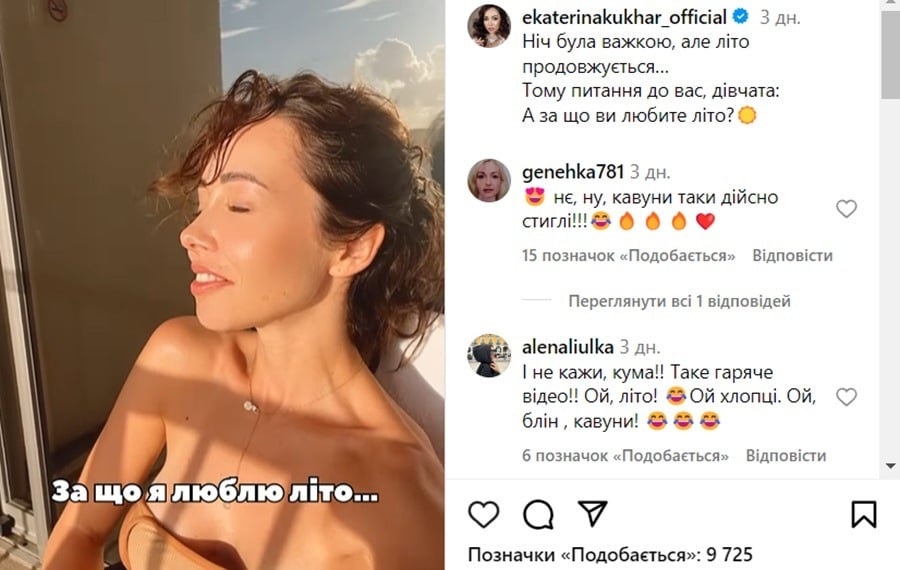Viewport: 900px width, 570px height.
Task: Click the verified badge next to the username
Action: coord(741,17)
